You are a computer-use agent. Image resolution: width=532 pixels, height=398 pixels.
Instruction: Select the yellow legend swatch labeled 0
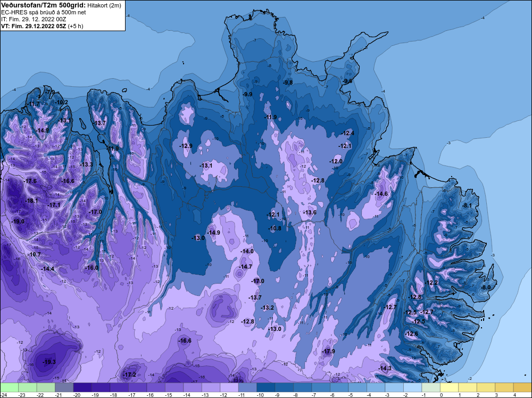click(449, 387)
